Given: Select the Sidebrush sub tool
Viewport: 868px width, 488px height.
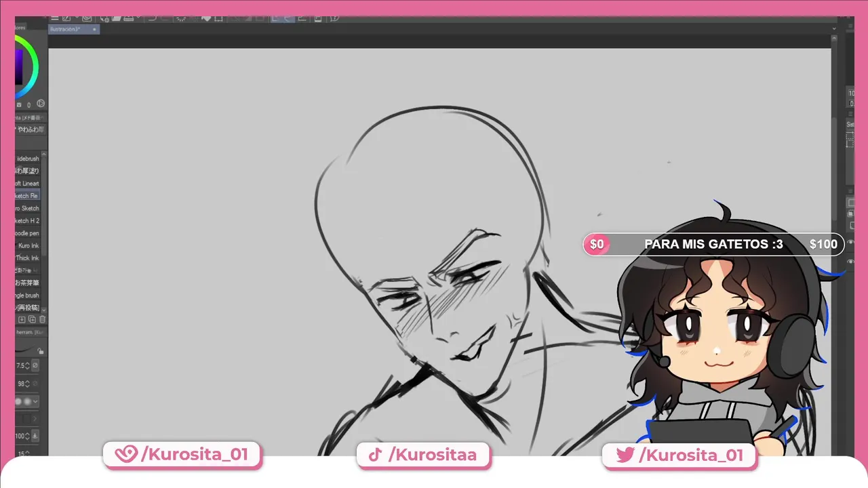Looking at the screenshot, I should coord(28,159).
